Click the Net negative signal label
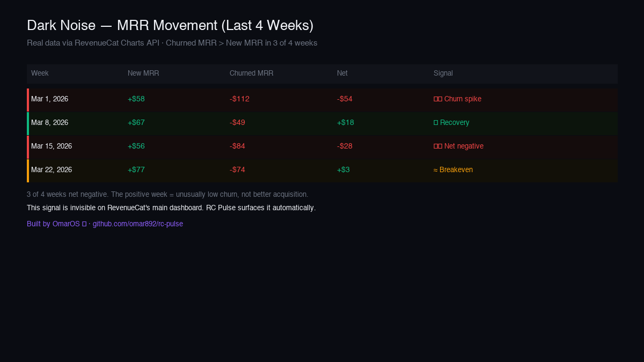This screenshot has width=644, height=362. pos(458,146)
